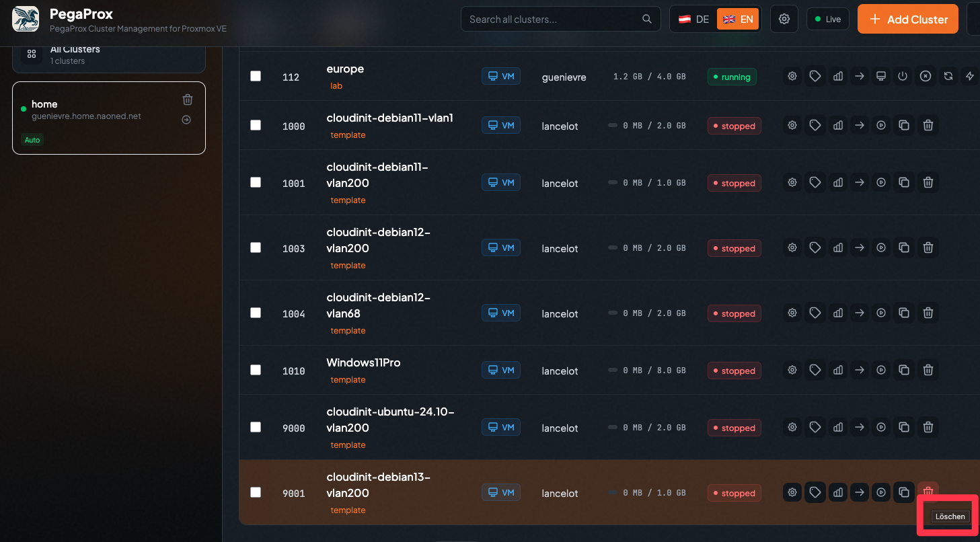Start the cloudinit-debian11-vlan1 VM with play icon
Screen dimensions: 980x542
click(x=881, y=125)
